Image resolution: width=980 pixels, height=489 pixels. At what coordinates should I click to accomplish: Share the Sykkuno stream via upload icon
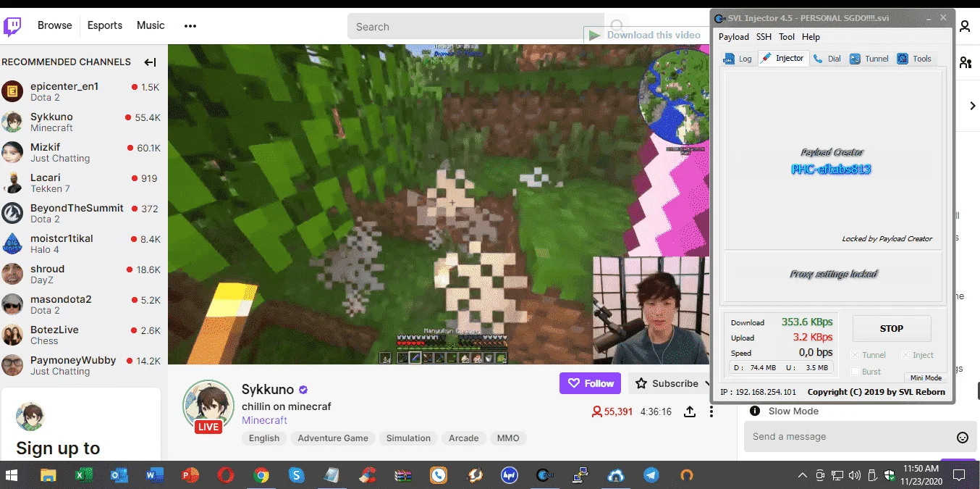[690, 411]
